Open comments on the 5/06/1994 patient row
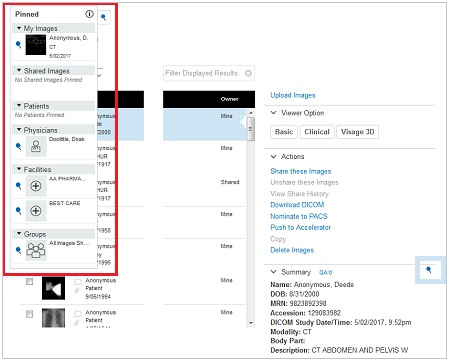 pos(78,282)
